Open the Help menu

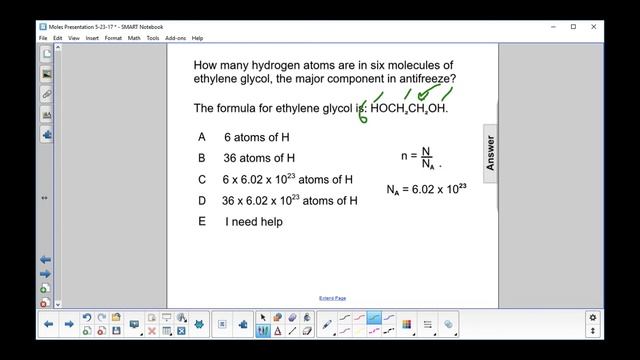point(197,38)
